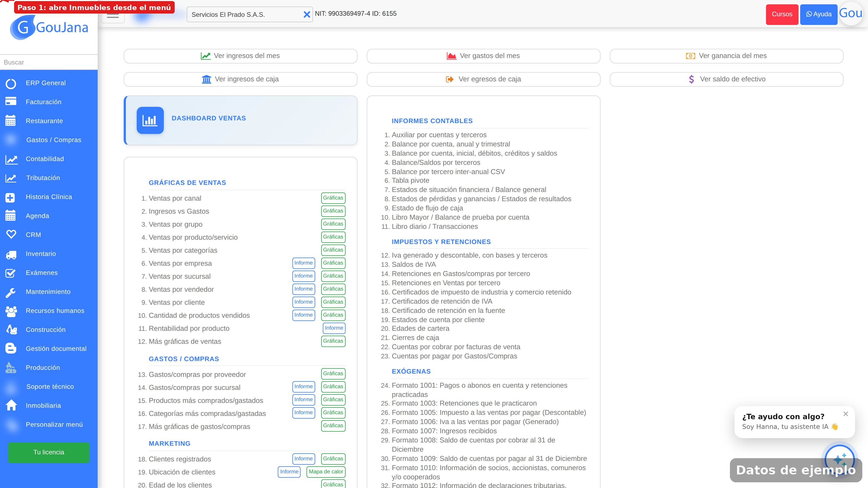Screen dimensions: 868x488
Task: Click the Construcción excavator icon
Action: [11, 330]
